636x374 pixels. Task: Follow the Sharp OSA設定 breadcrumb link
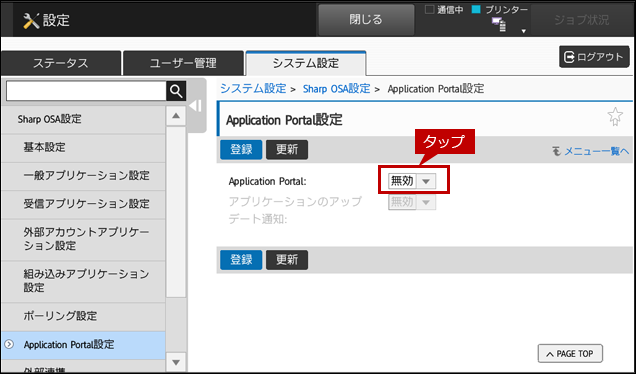coord(336,88)
